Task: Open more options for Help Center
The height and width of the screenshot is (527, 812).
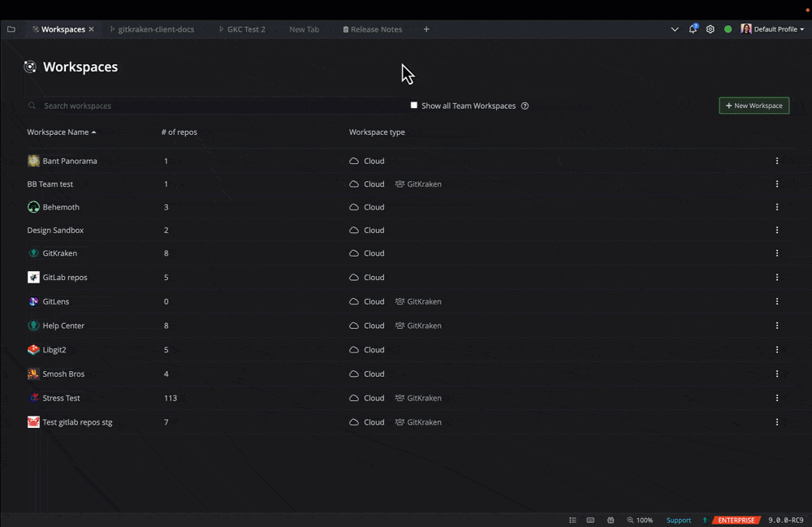Action: pyautogui.click(x=777, y=326)
